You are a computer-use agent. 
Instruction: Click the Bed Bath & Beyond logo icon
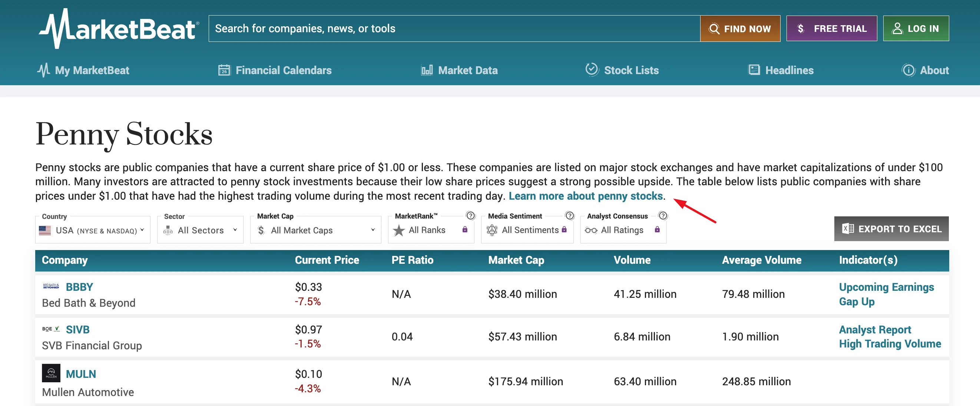coord(51,286)
